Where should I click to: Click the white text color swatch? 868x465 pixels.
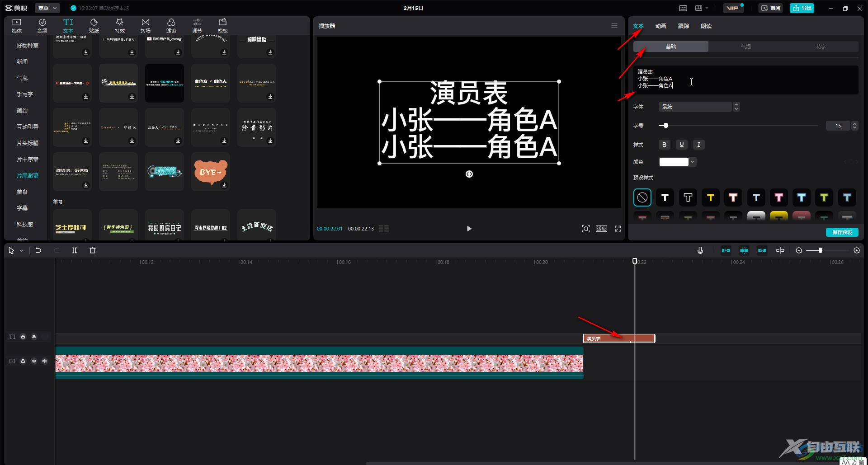[674, 162]
